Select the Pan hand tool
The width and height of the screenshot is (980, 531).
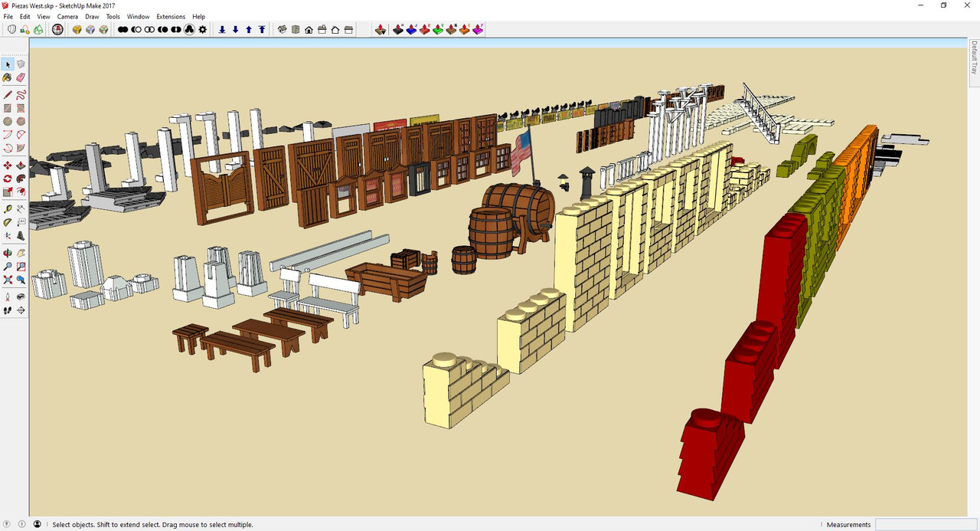click(21, 253)
